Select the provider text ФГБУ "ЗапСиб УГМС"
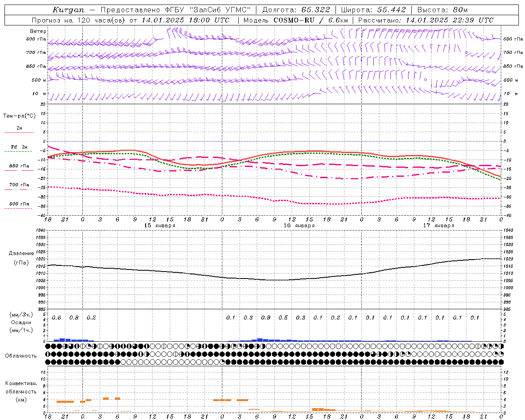This screenshot has height=420, width=525. (208, 10)
